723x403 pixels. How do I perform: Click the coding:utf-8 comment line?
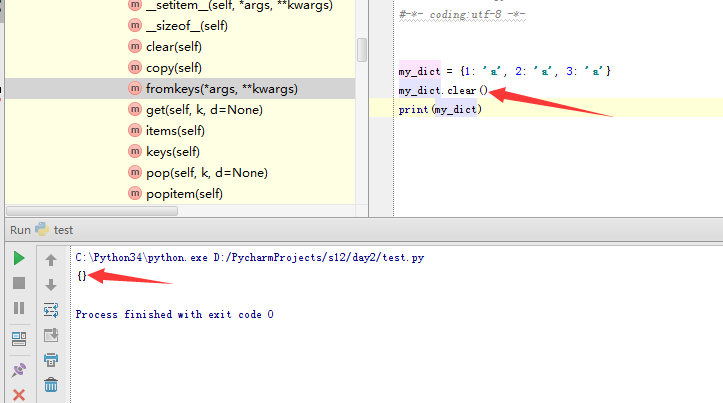pyautogui.click(x=462, y=15)
